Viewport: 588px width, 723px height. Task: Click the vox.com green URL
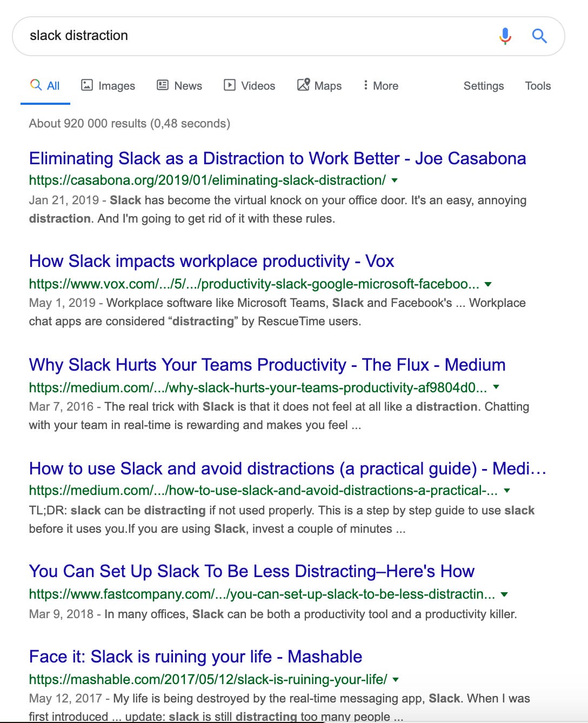click(x=254, y=284)
